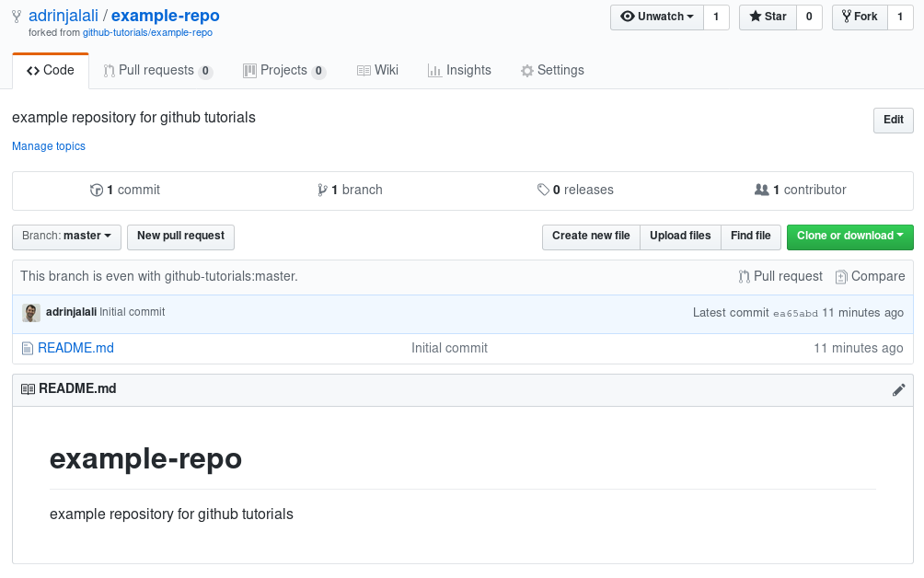Click Find file button

coord(751,237)
